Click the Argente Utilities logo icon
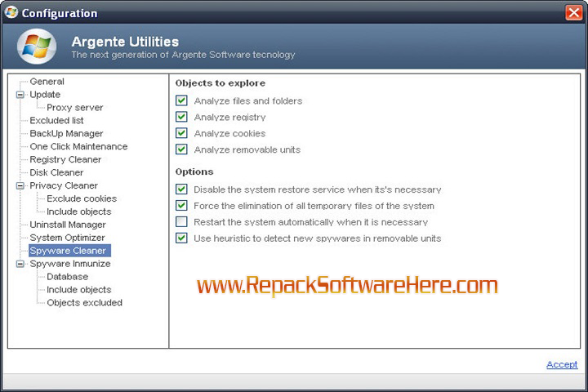Screen dimensions: 588x392 [x=37, y=47]
